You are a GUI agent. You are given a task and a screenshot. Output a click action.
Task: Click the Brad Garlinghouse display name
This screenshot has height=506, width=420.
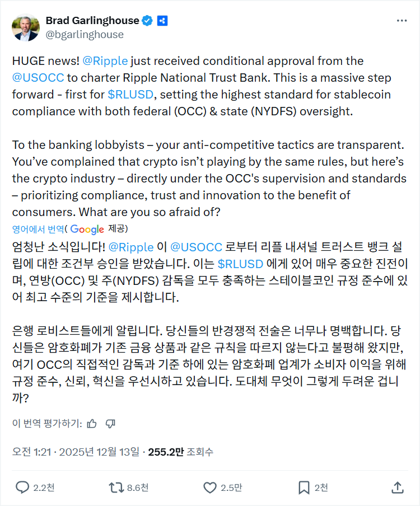pyautogui.click(x=92, y=21)
